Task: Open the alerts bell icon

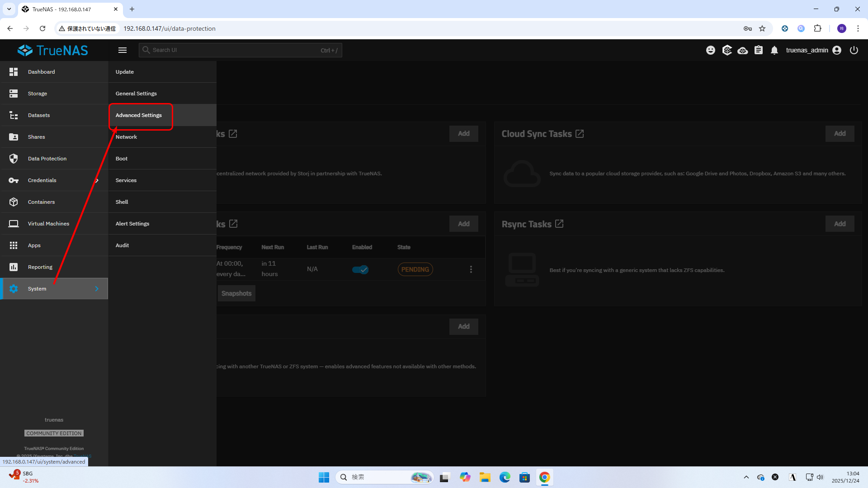Action: click(x=774, y=50)
